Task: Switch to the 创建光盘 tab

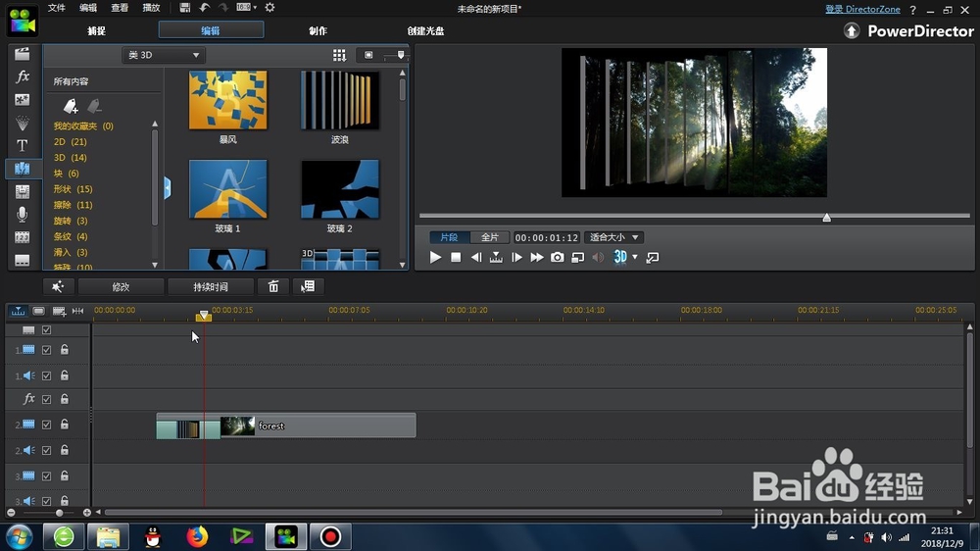Action: pos(425,30)
